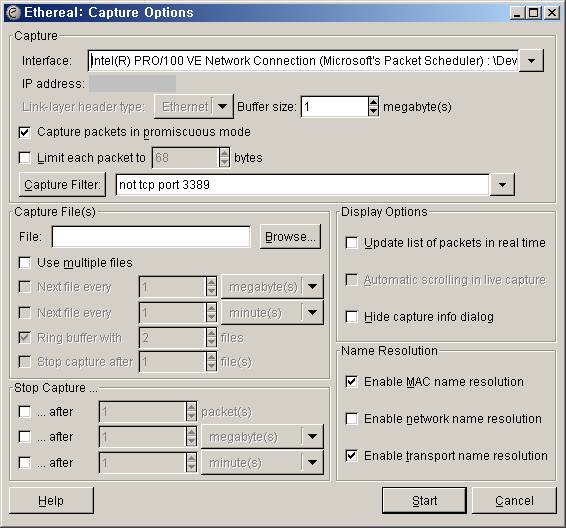Click inside the Interface text field
Screen dimensions: 566x528
[x=303, y=61]
